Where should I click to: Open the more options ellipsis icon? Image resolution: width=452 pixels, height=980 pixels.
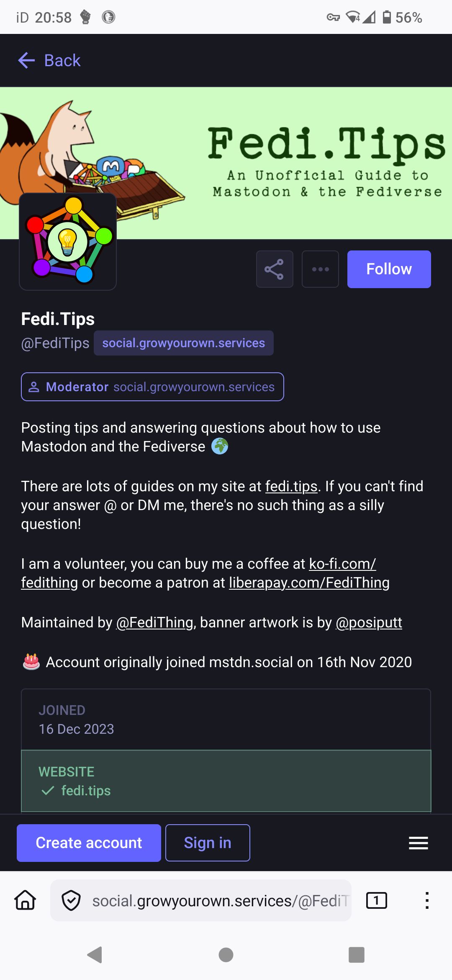pyautogui.click(x=320, y=269)
